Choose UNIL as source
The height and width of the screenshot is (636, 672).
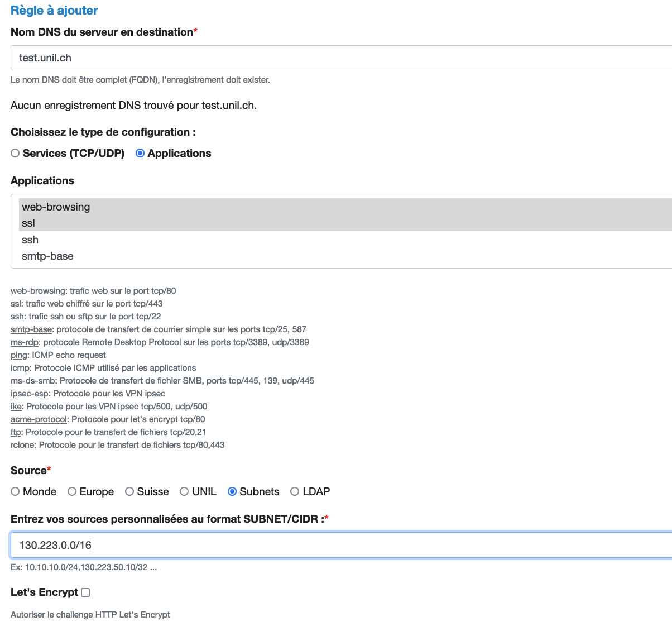pyautogui.click(x=184, y=491)
